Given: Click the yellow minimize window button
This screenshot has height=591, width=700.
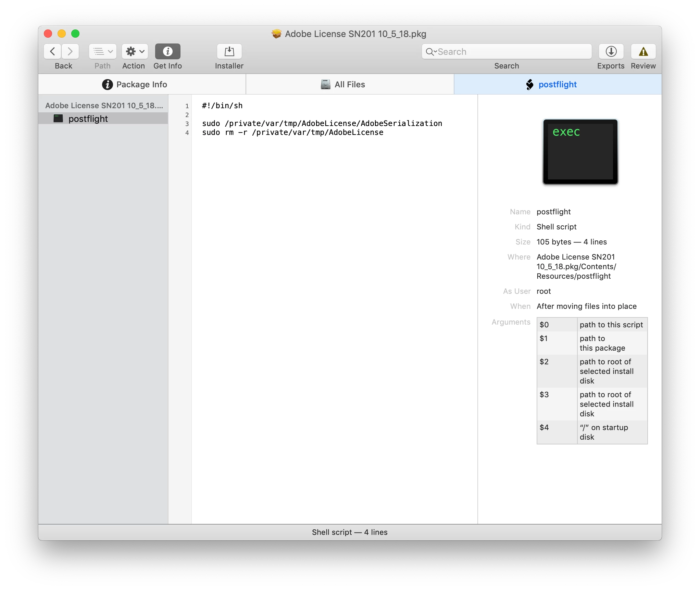Looking at the screenshot, I should (x=62, y=34).
